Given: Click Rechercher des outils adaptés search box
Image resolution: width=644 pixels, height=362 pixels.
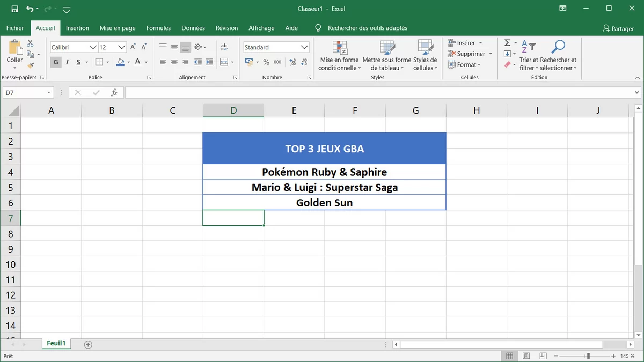Looking at the screenshot, I should click(x=367, y=28).
